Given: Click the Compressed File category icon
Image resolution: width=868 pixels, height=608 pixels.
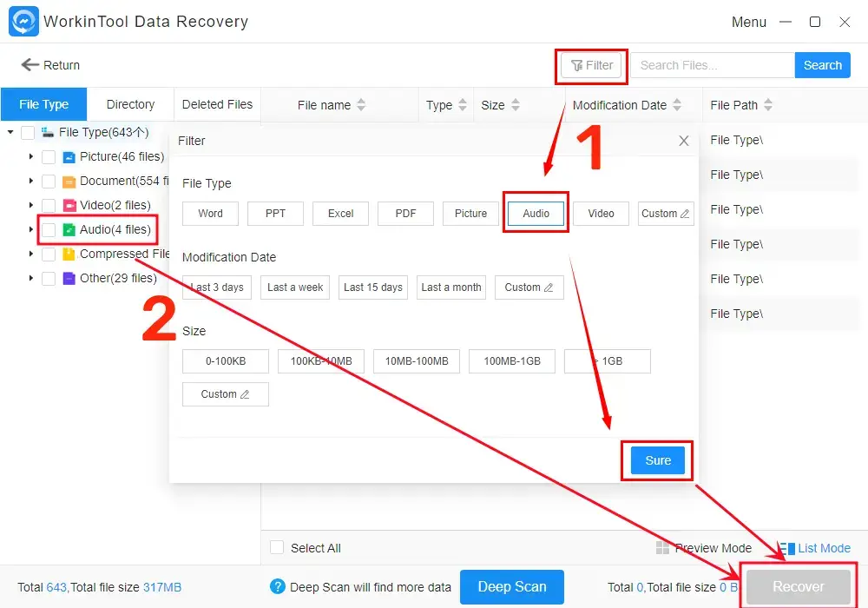Looking at the screenshot, I should [69, 254].
